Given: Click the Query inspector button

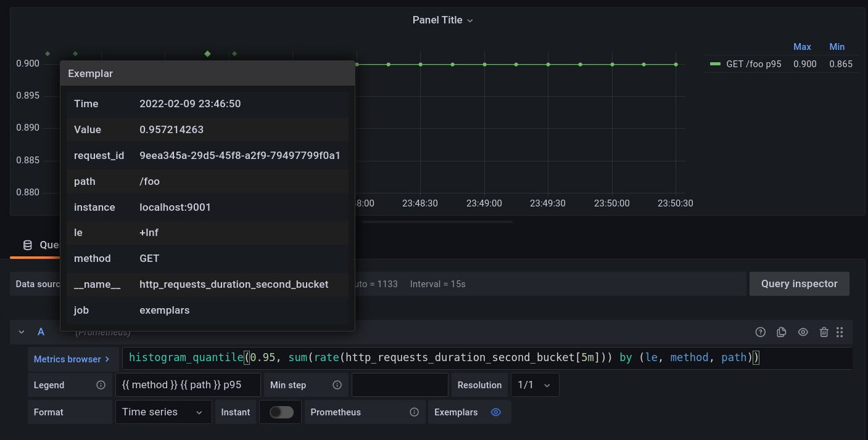Looking at the screenshot, I should pos(799,284).
